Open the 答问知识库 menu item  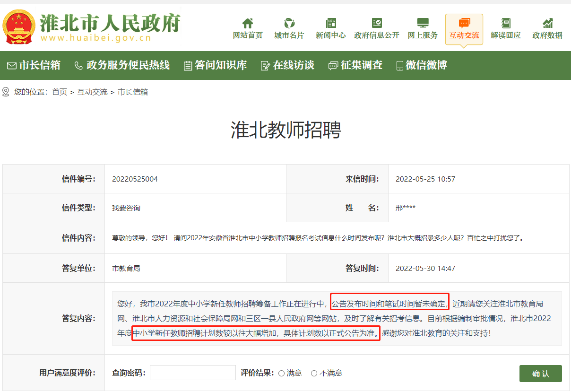pyautogui.click(x=215, y=65)
